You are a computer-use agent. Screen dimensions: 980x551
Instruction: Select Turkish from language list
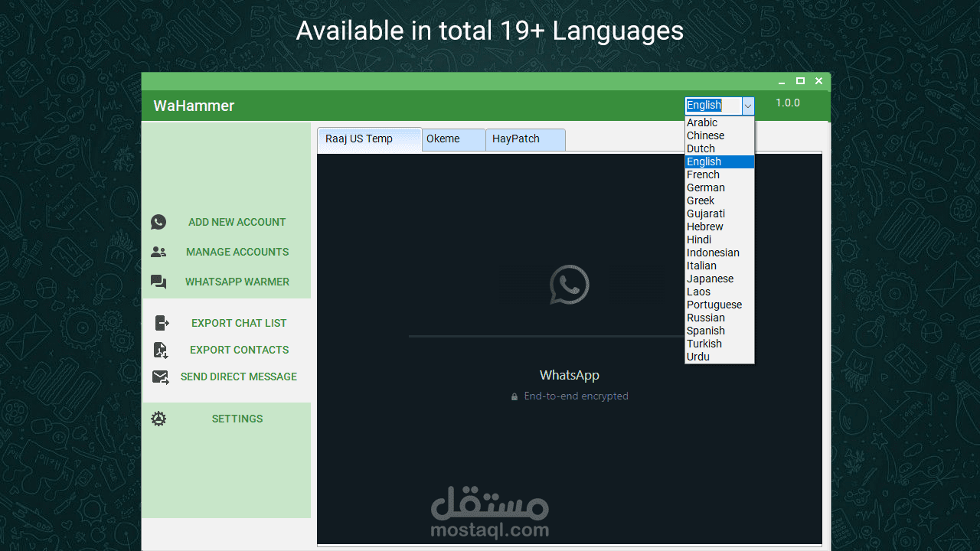pos(720,344)
